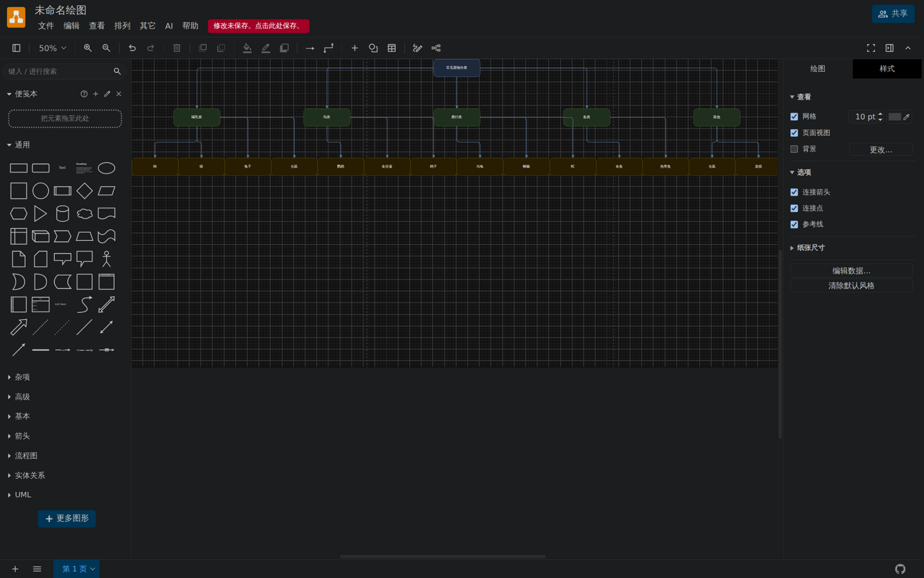This screenshot has height=578, width=924.
Task: Click the undo arrow icon
Action: pos(132,48)
